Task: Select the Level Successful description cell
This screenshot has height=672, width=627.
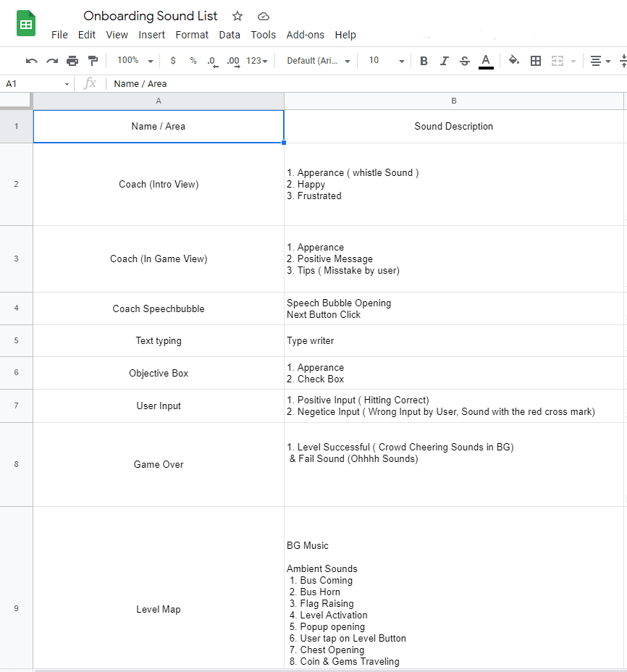Action: [x=454, y=465]
